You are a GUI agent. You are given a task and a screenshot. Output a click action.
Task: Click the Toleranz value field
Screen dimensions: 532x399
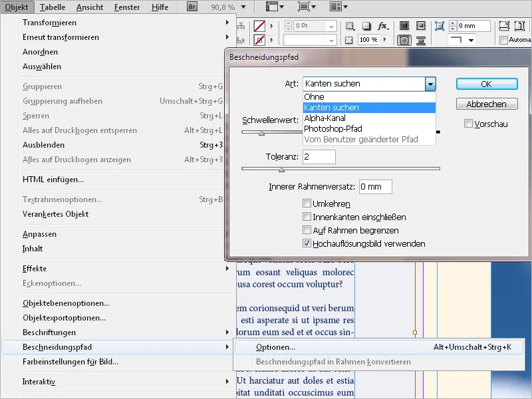pos(319,157)
